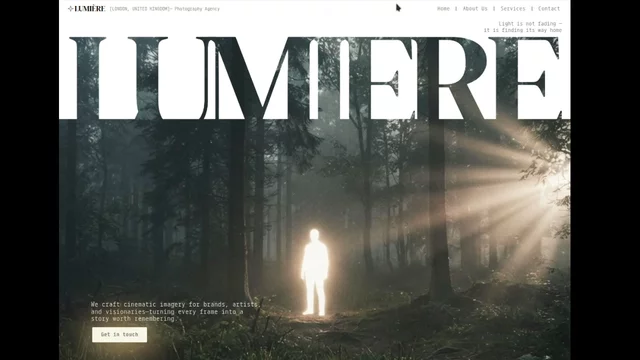Open the Contact nav link

click(x=549, y=9)
